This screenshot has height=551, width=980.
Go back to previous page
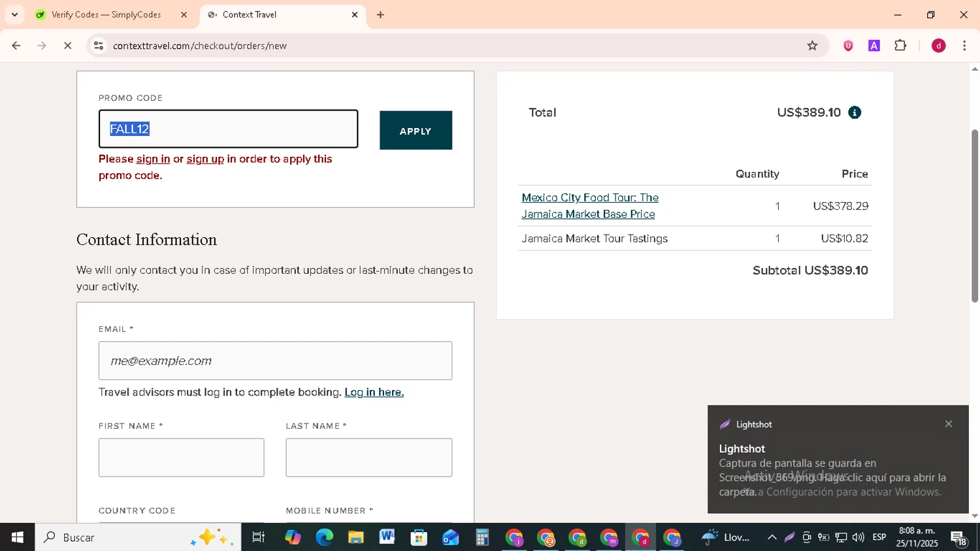point(16,46)
